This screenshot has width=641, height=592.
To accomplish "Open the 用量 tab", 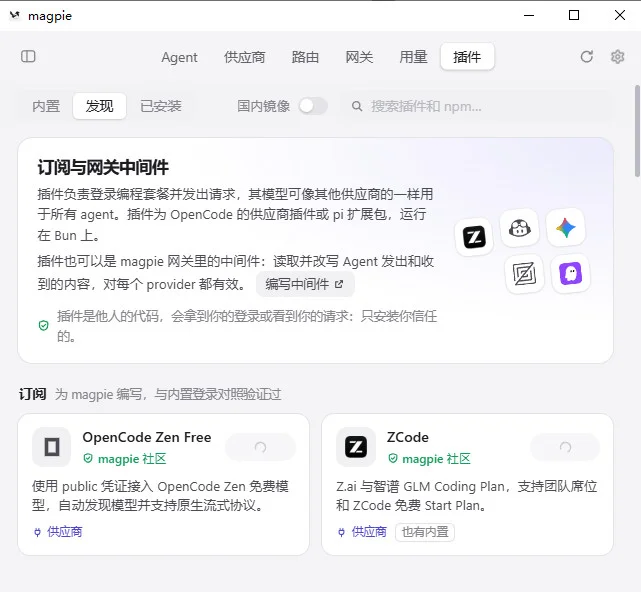I will tap(413, 57).
